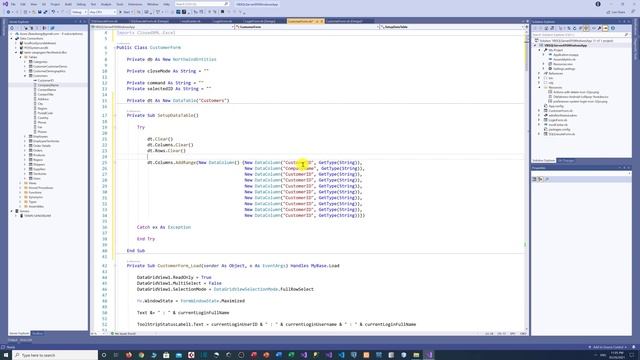Open the Toolbox tab below Server Explorer
This screenshot has height=360, width=640.
point(37,333)
